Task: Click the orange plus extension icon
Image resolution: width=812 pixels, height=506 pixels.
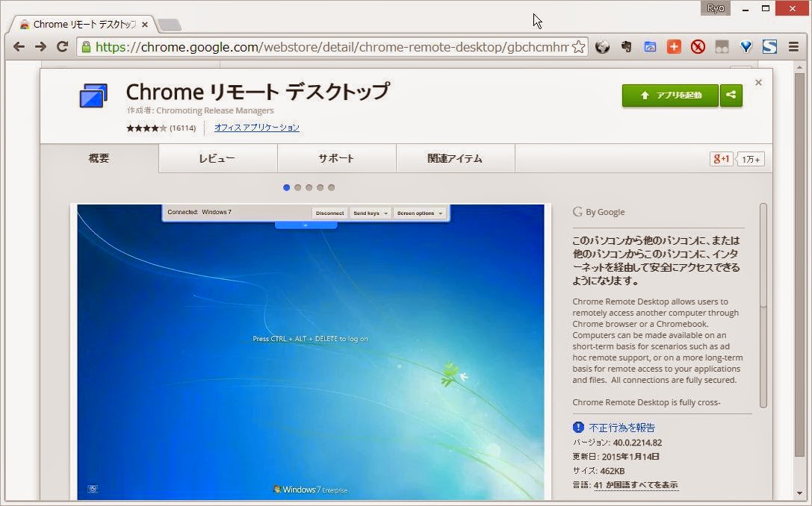Action: click(674, 47)
